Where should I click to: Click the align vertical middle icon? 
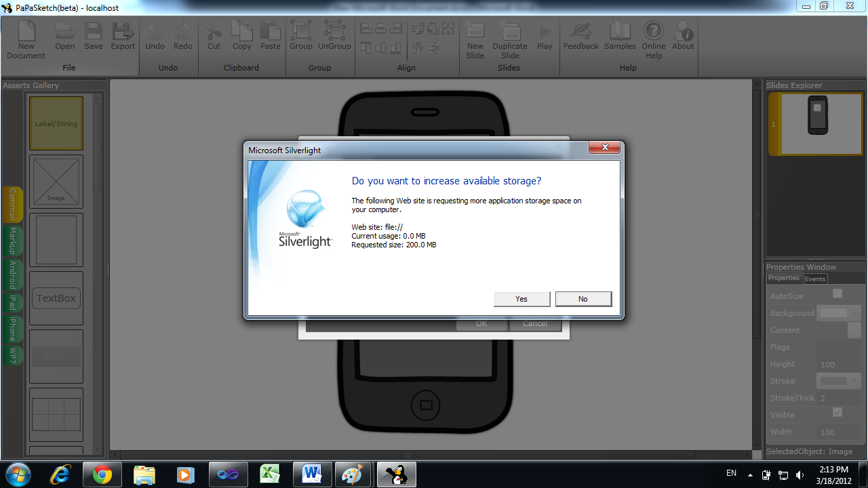coord(381,47)
